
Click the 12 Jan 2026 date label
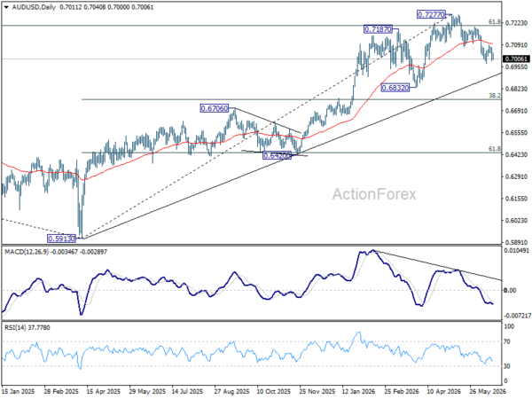359,392
